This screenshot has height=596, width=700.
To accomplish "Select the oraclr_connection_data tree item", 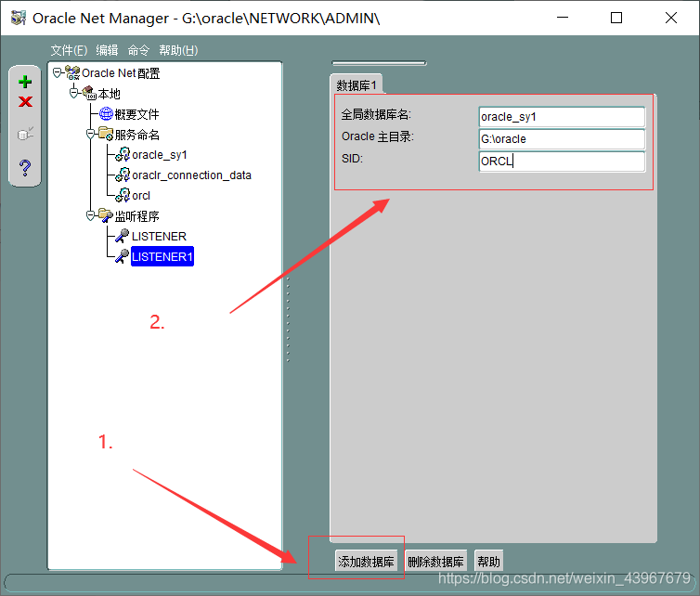I will click(191, 175).
